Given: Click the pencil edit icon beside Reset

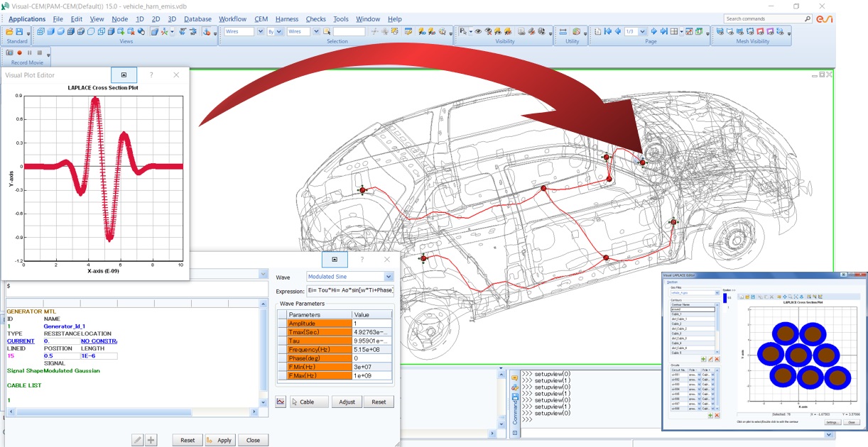Looking at the screenshot, I should (138, 440).
